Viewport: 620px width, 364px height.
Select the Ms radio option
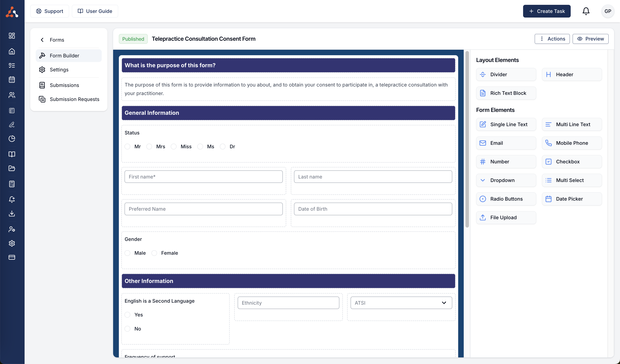200,147
